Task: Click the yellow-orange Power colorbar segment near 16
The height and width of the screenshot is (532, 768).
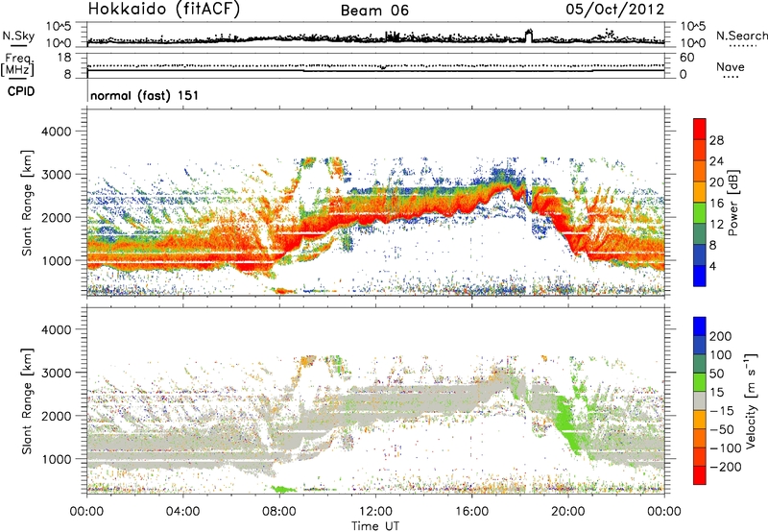Action: coord(700,192)
